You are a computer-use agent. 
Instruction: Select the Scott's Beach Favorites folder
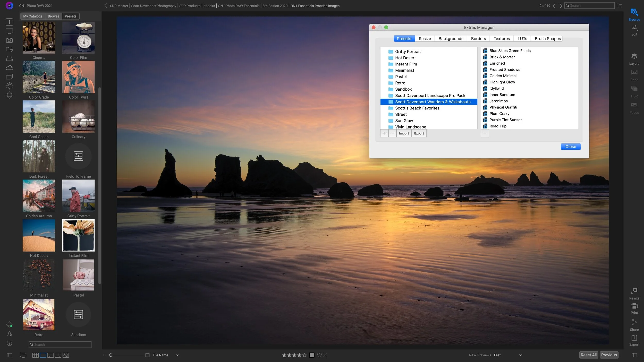tap(417, 108)
